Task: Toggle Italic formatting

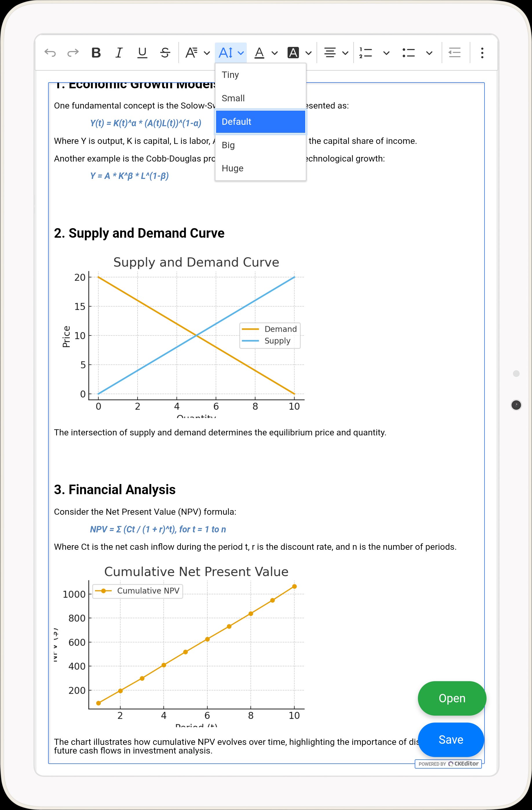Action: (x=119, y=53)
